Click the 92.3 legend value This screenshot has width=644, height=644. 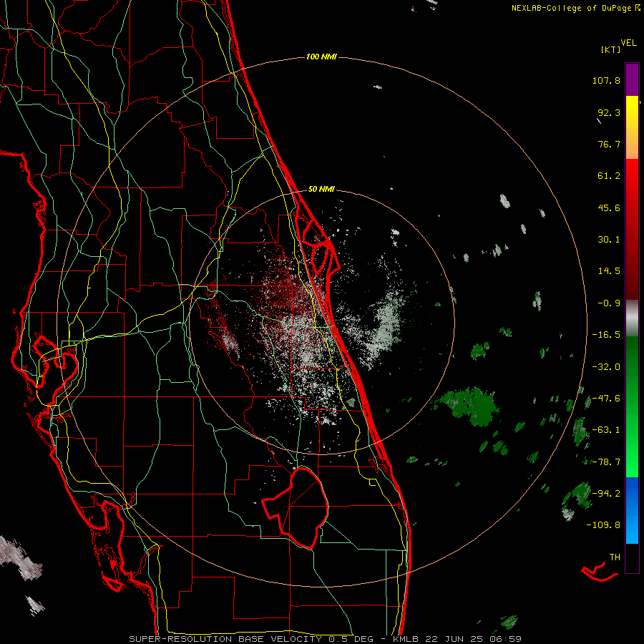[x=609, y=112]
